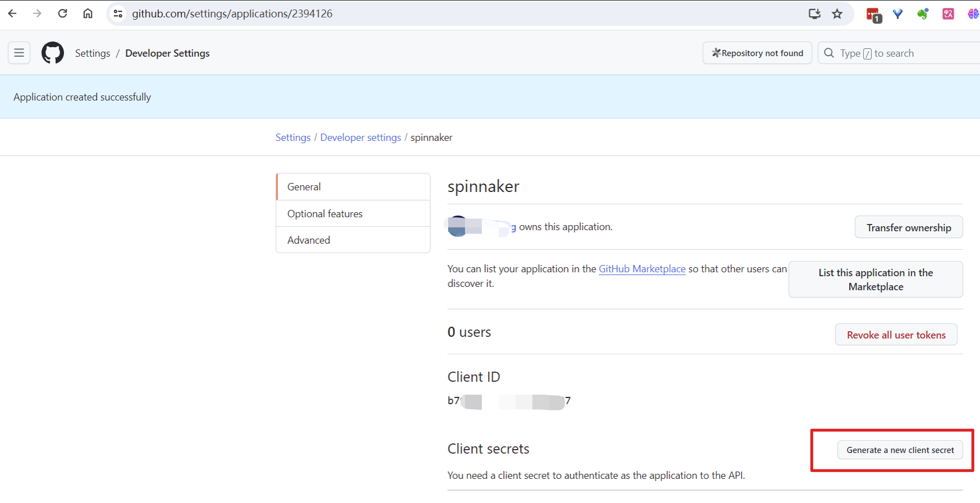Open the red extension icon with badge 1
Screen dimensions: 980x503
874,15
